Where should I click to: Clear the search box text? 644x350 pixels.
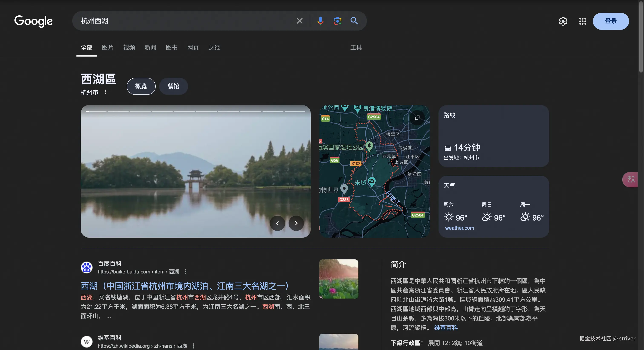pos(299,21)
